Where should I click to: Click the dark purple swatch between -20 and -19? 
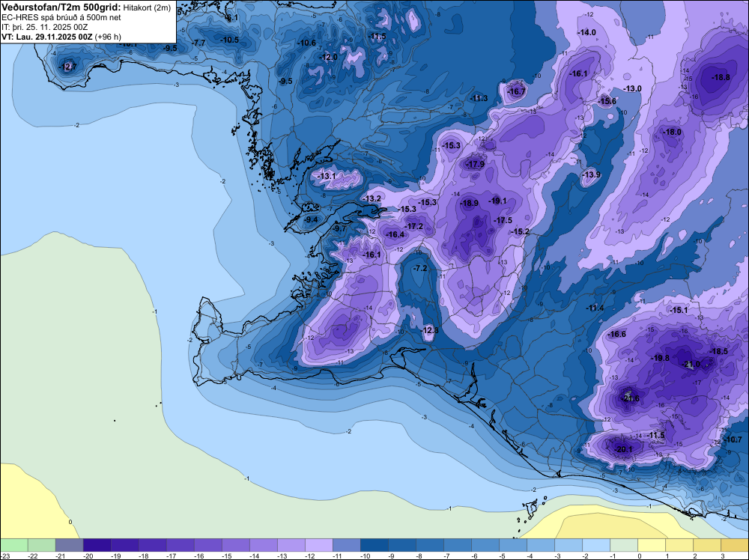coord(97,545)
